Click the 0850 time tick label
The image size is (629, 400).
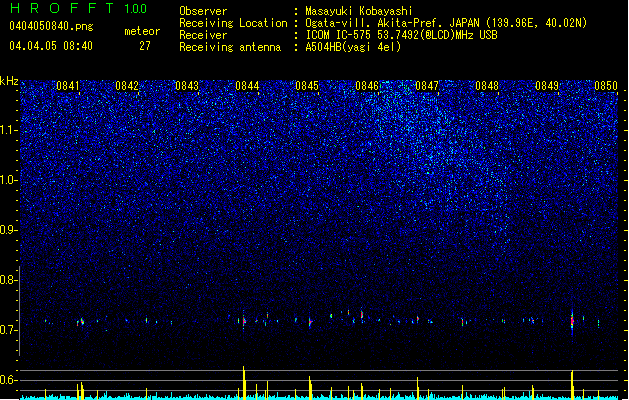click(606, 86)
